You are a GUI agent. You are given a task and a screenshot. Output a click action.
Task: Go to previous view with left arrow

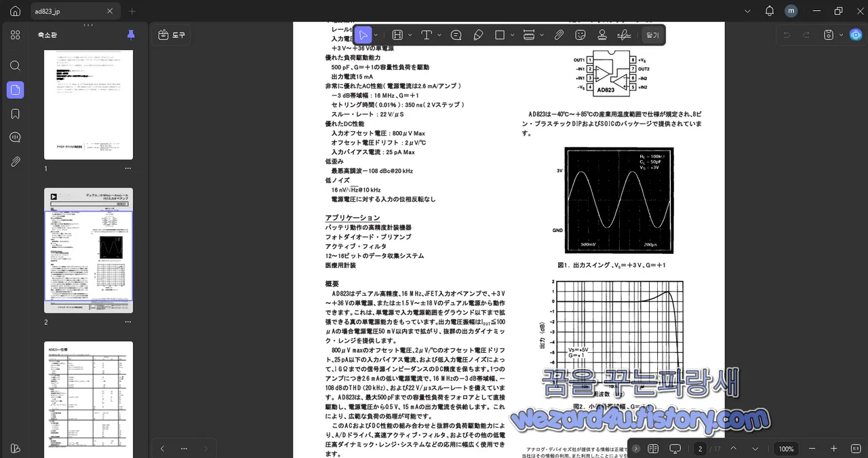(x=162, y=449)
